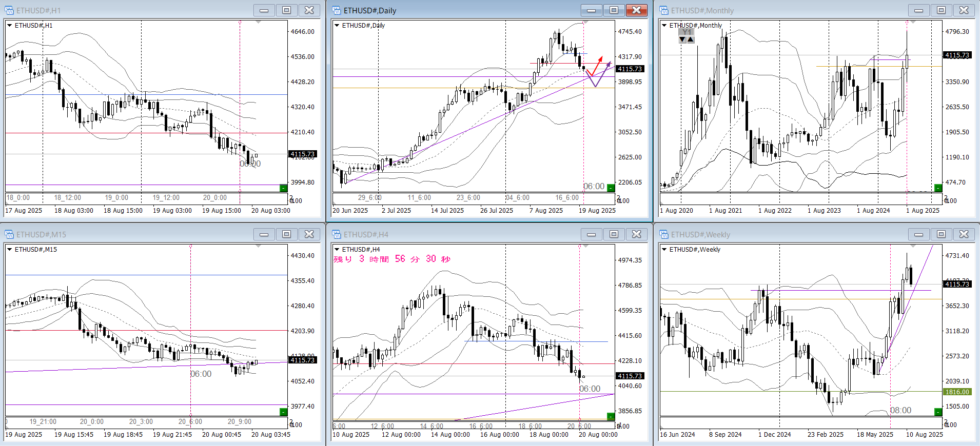Click the chart icon in the ETHUSD#,H4 title bar

click(x=337, y=234)
